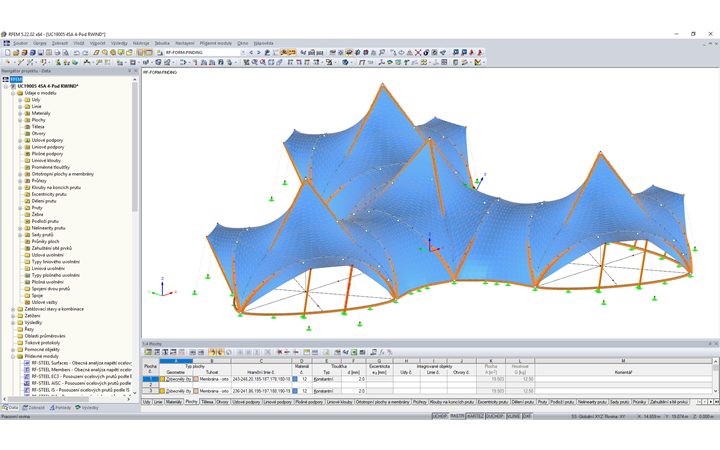
Task: Select the new node tool
Action: coord(7,62)
